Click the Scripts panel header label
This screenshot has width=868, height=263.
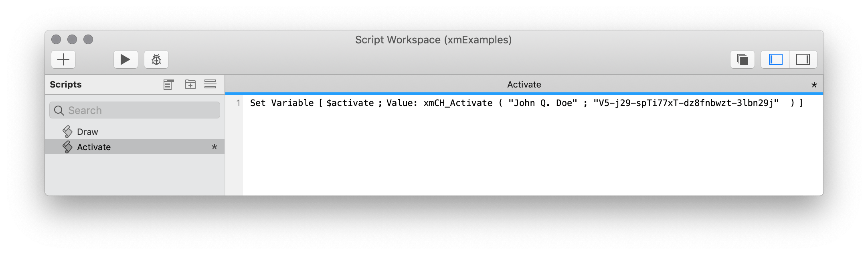[65, 84]
